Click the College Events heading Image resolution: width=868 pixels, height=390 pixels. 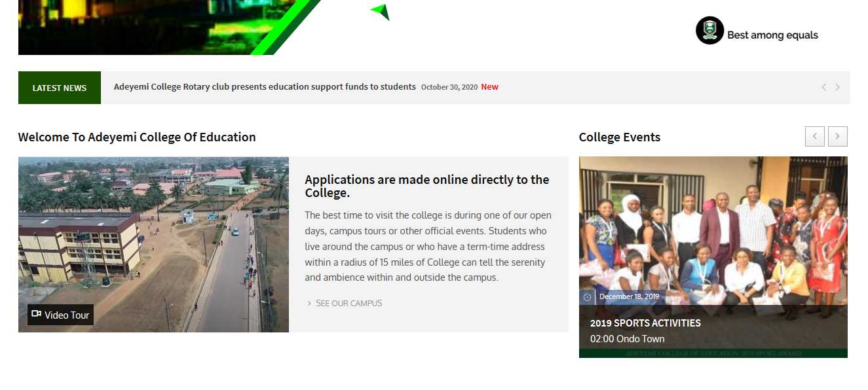tap(620, 137)
